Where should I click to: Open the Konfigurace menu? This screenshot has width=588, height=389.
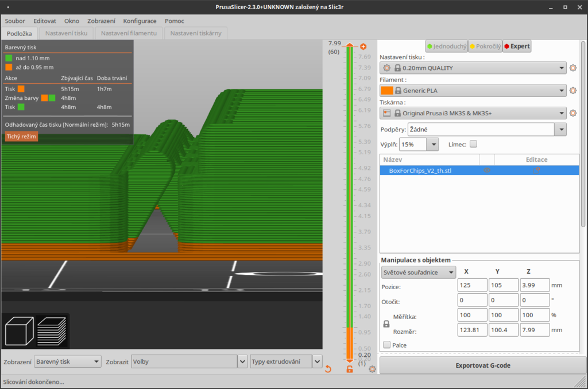[140, 21]
